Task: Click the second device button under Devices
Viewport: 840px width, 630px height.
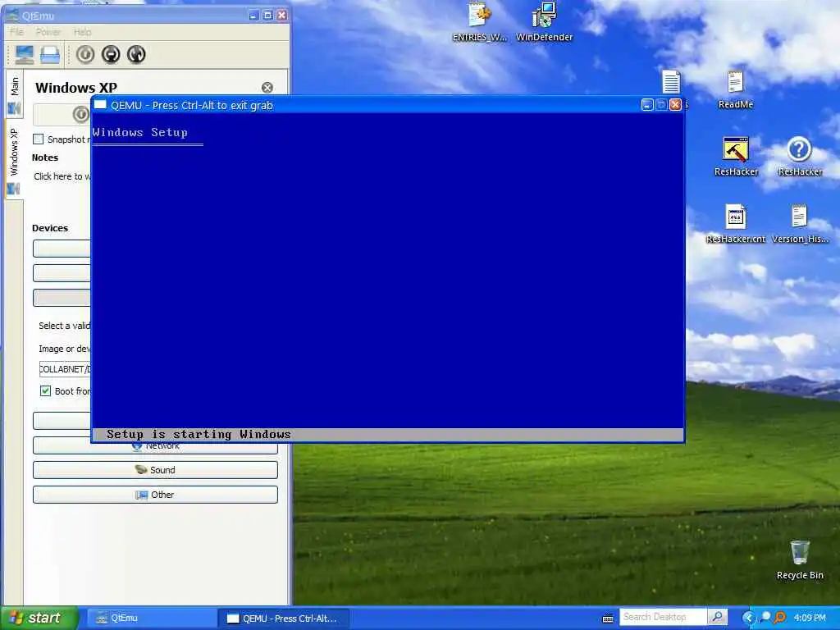Action: (62, 273)
